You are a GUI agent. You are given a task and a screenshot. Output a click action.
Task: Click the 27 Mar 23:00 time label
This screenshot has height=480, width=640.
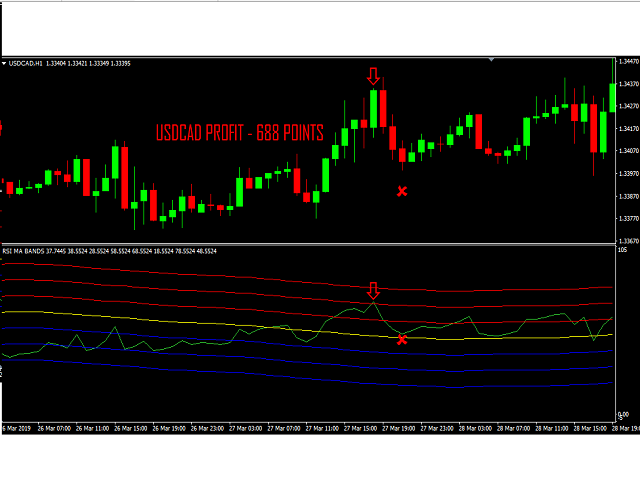pyautogui.click(x=437, y=429)
